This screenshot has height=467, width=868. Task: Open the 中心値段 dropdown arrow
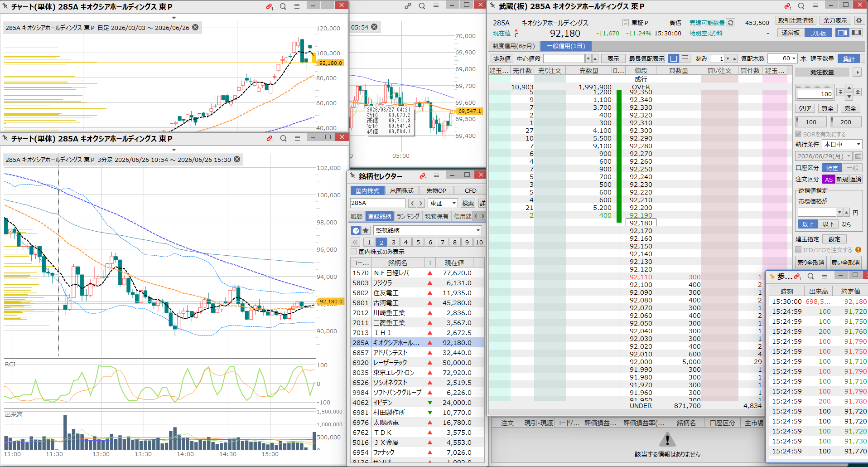pos(588,58)
